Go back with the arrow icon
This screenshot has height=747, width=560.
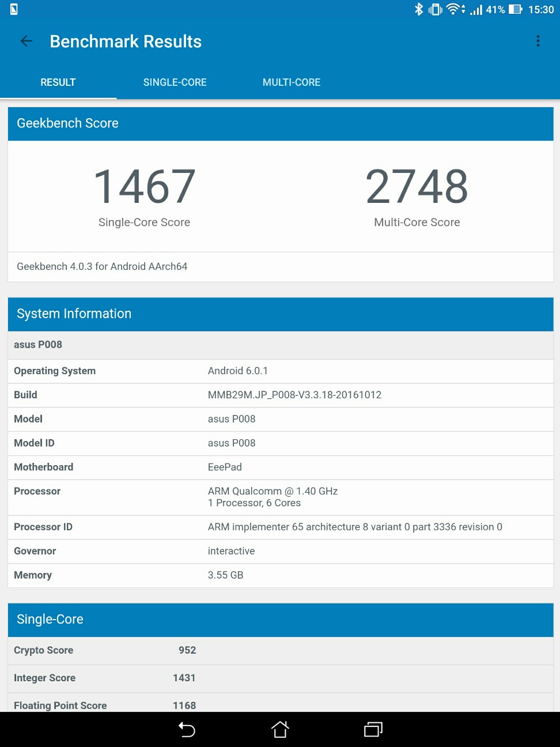click(x=27, y=41)
